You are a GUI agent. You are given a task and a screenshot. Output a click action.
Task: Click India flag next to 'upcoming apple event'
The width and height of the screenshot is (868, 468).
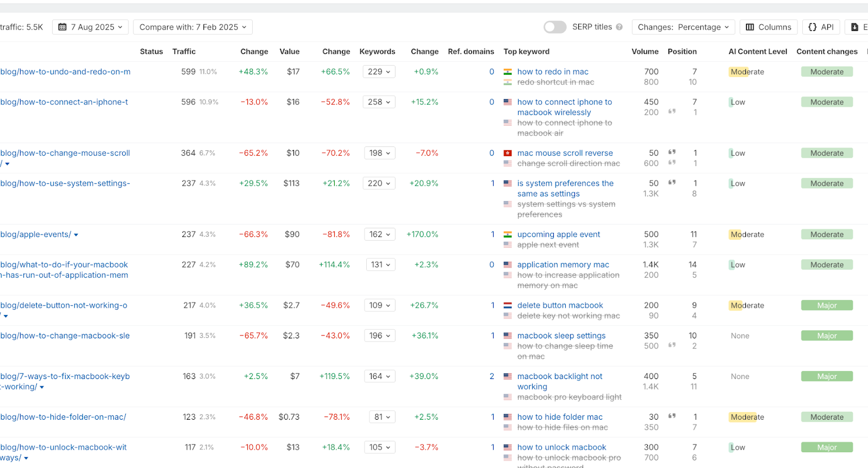click(507, 234)
